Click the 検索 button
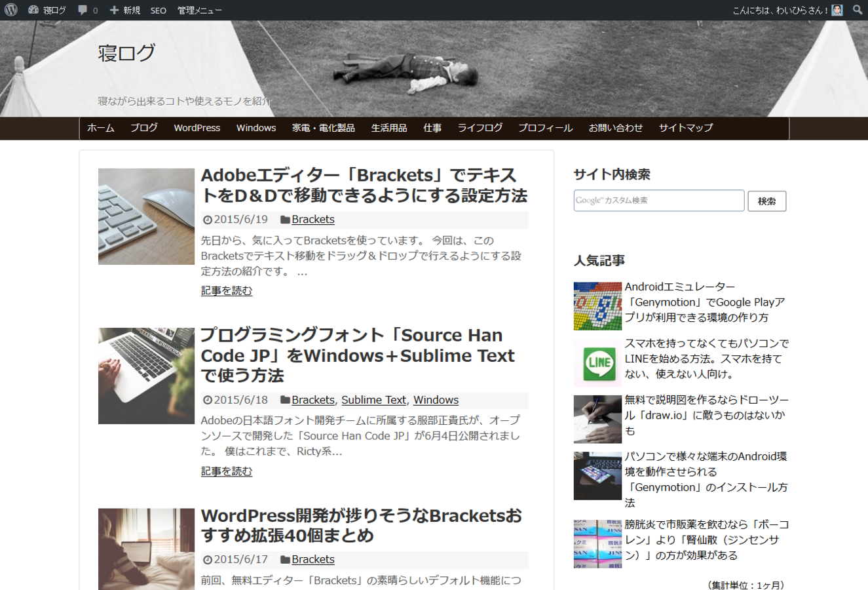 point(766,201)
